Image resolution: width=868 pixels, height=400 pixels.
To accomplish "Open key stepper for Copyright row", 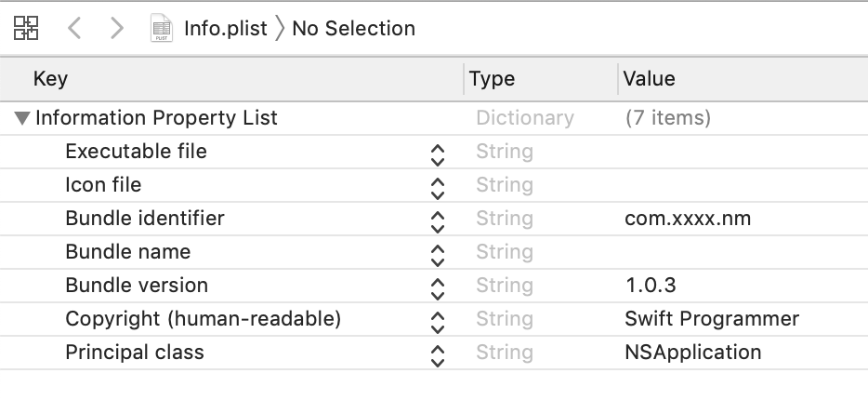I will [x=438, y=321].
